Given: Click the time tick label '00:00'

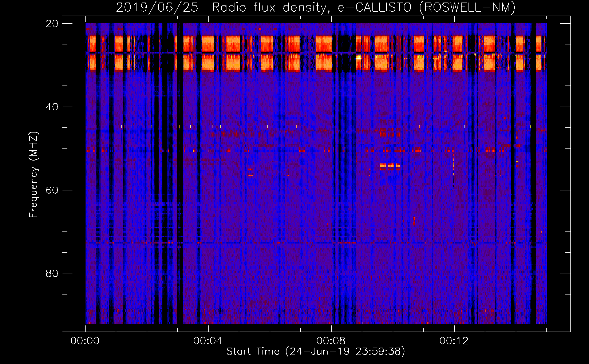Looking at the screenshot, I should tap(85, 341).
